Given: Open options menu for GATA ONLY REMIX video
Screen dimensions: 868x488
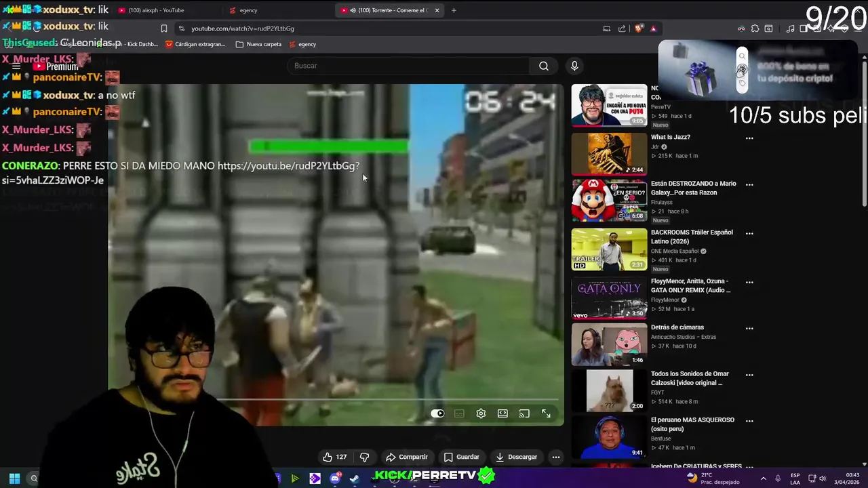Looking at the screenshot, I should (x=749, y=282).
